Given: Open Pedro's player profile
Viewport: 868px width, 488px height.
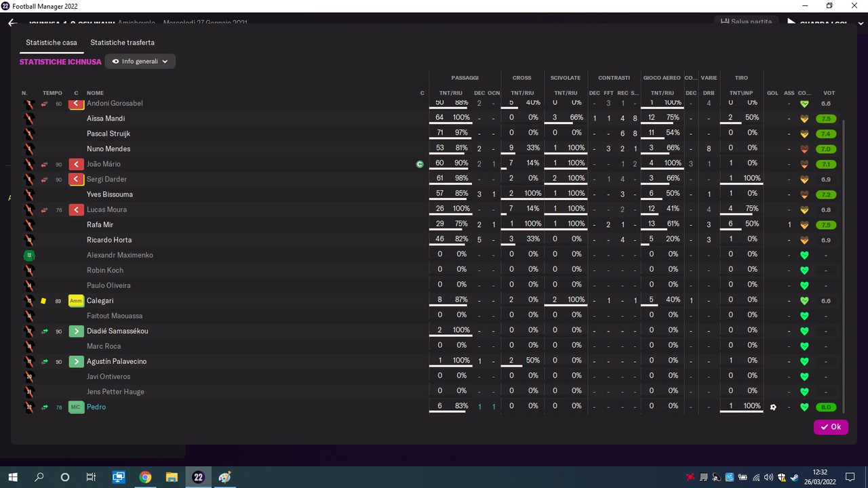Looking at the screenshot, I should 96,407.
